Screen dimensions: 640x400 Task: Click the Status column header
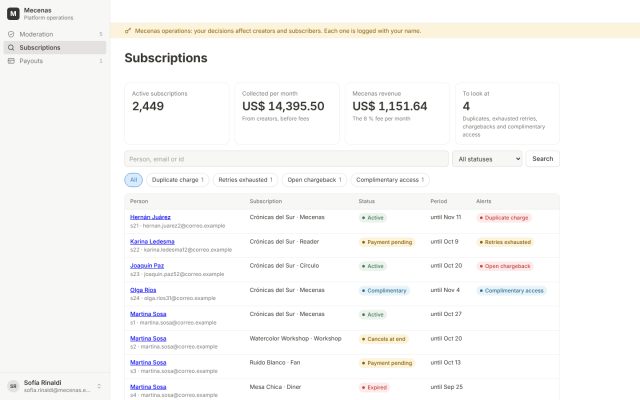click(367, 202)
